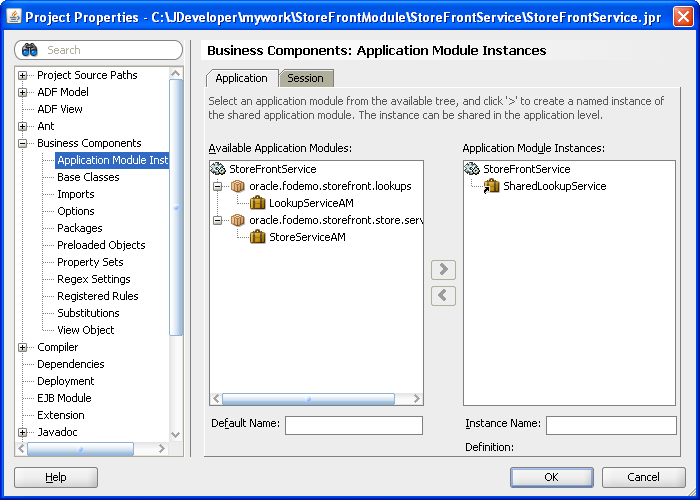Image resolution: width=700 pixels, height=500 pixels.
Task: Click the Java icon in the title bar
Action: (14, 17)
